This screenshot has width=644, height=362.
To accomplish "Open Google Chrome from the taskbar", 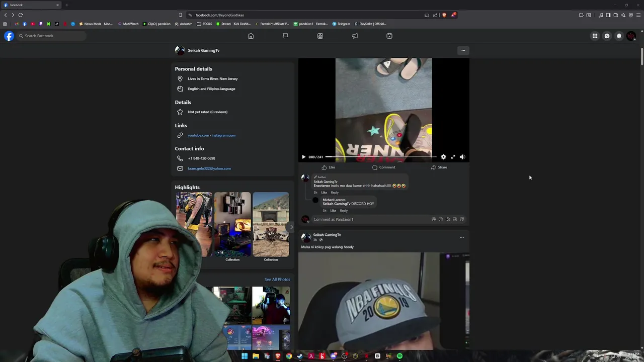I will click(289, 356).
